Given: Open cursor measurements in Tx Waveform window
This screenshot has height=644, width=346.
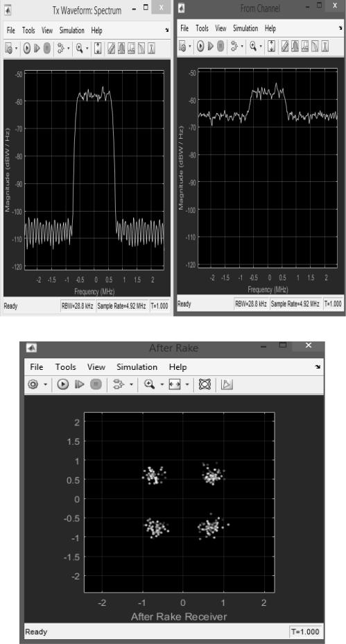Looking at the screenshot, I should (111, 48).
